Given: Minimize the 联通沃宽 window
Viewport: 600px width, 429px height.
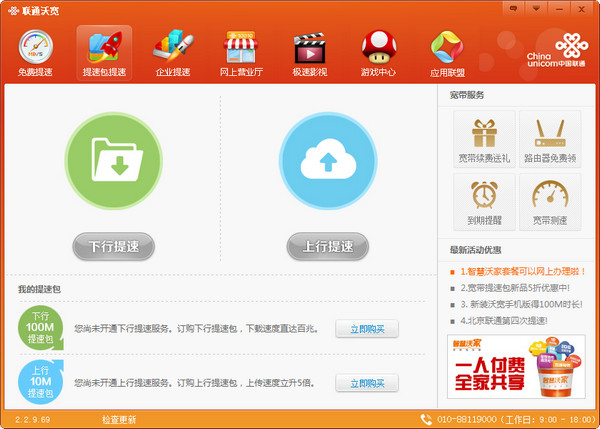Looking at the screenshot, I should [559, 8].
